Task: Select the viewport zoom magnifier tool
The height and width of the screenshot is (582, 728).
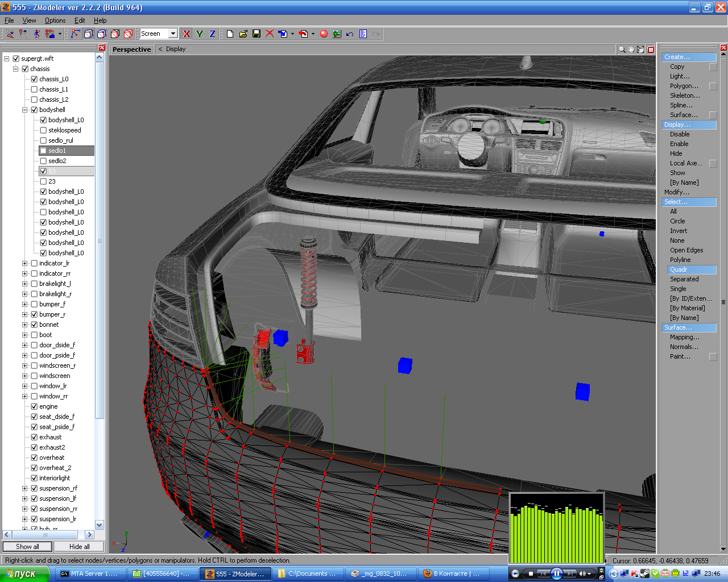Action: [x=622, y=49]
